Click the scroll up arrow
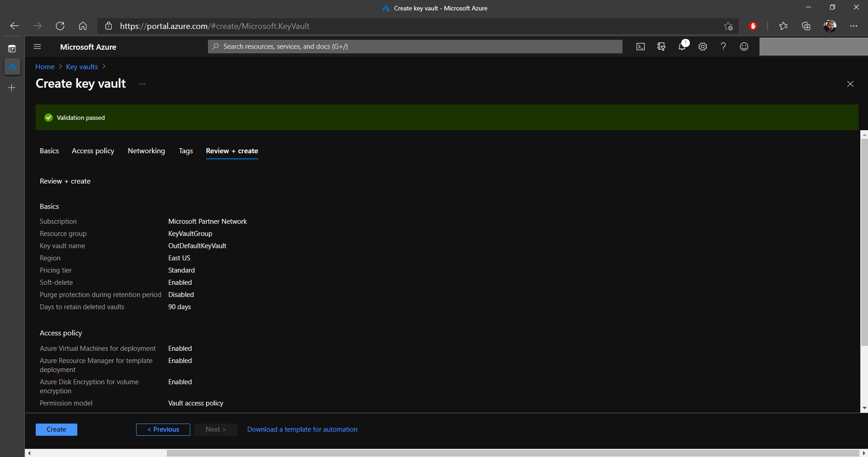 coord(864,135)
